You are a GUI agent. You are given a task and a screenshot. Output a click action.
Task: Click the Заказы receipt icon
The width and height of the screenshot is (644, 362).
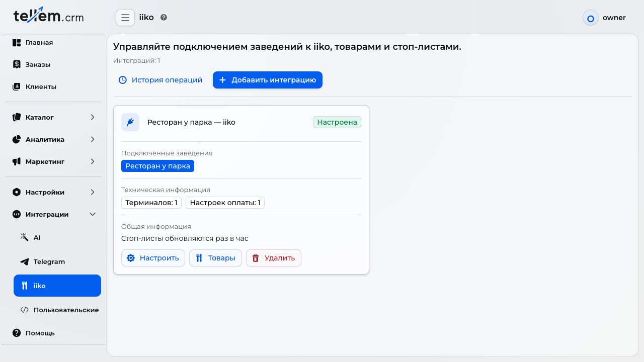pyautogui.click(x=17, y=65)
